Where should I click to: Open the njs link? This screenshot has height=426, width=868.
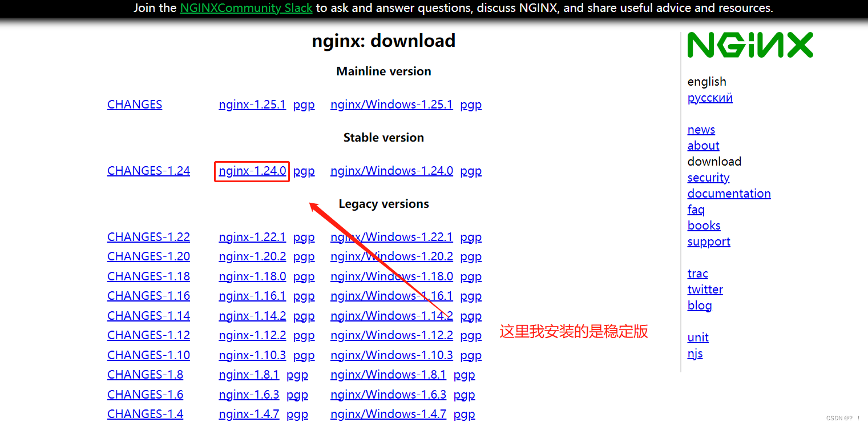click(x=695, y=353)
